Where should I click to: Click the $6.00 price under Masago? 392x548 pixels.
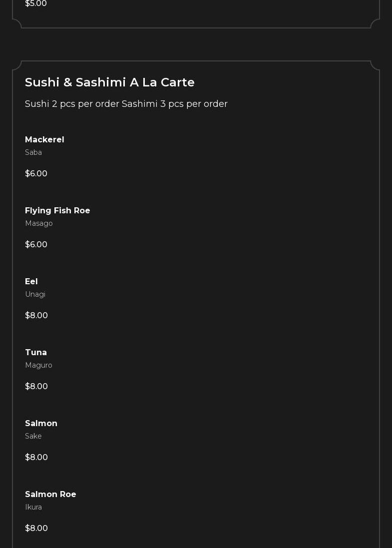pos(36,245)
